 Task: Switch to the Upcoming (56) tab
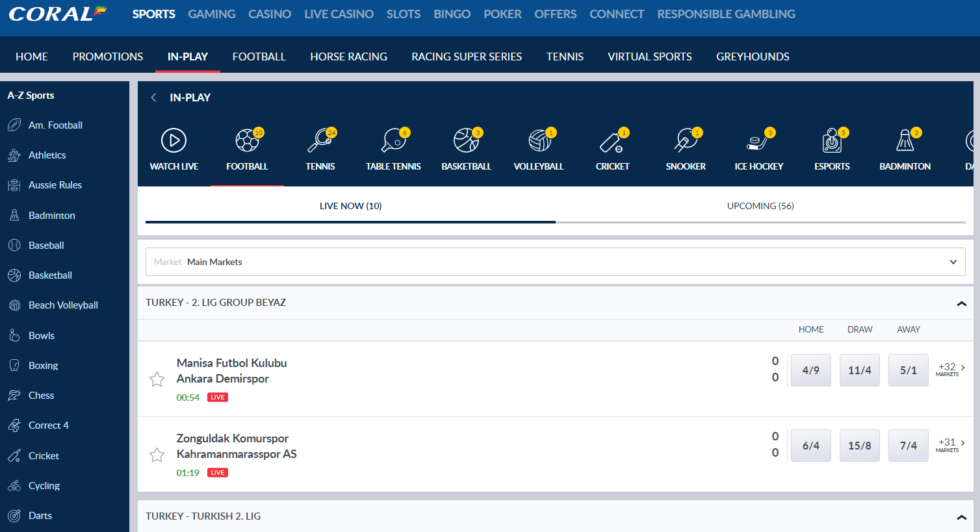(760, 206)
